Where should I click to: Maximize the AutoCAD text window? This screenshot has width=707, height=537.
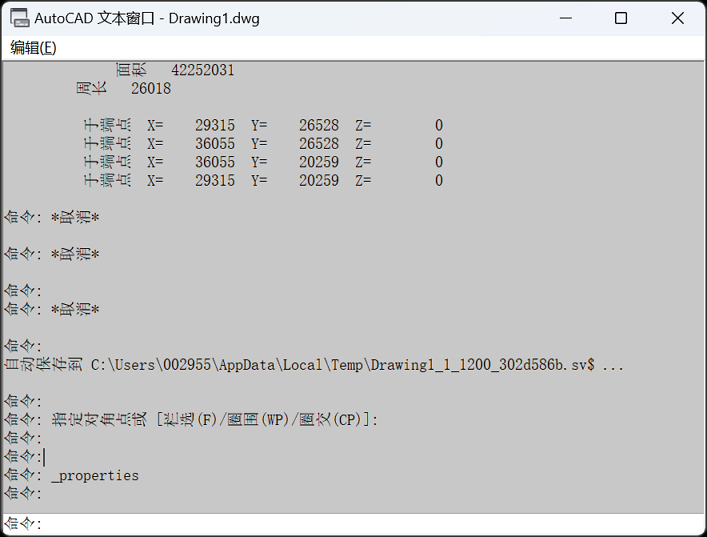pos(621,18)
